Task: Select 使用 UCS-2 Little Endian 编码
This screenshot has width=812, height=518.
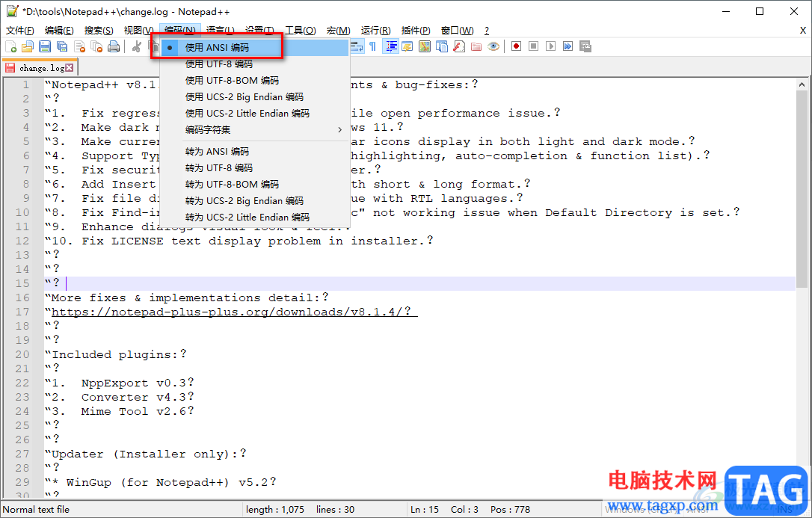Action: (255, 114)
